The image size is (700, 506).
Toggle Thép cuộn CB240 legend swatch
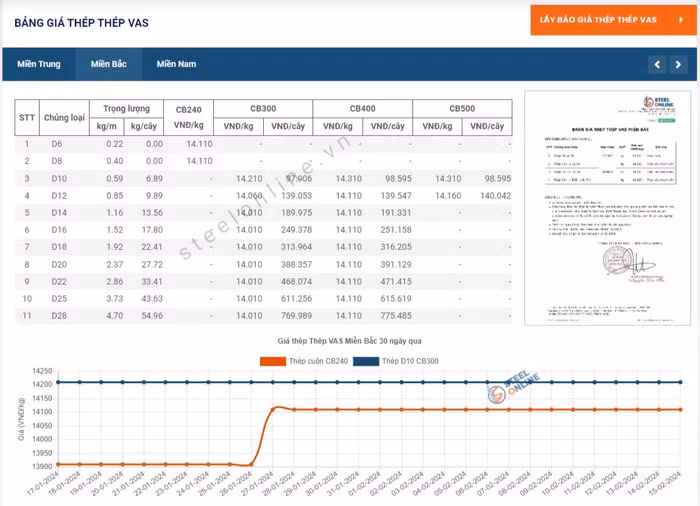(273, 361)
